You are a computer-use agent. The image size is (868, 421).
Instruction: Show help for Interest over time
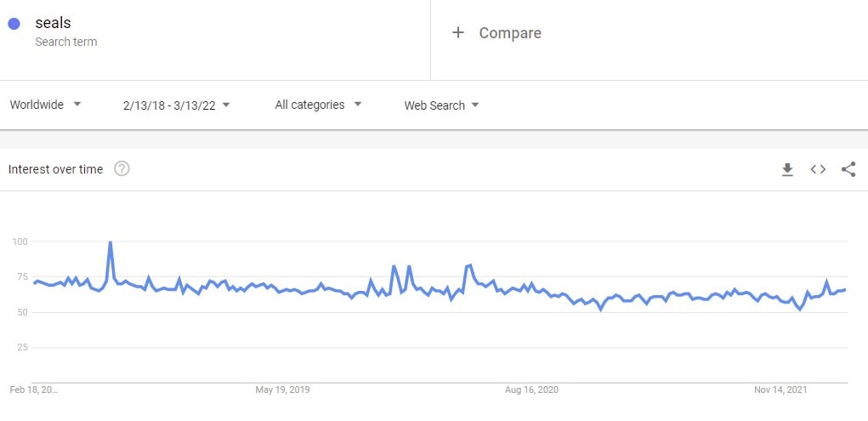[x=122, y=169]
